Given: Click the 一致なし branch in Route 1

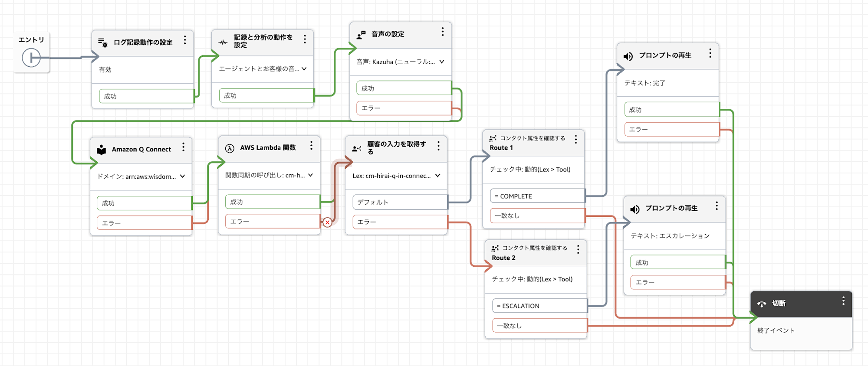Looking at the screenshot, I should (537, 216).
